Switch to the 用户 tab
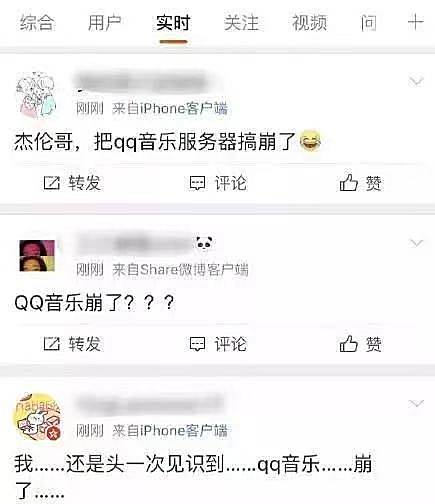The width and height of the screenshot is (435, 504). pos(104,23)
